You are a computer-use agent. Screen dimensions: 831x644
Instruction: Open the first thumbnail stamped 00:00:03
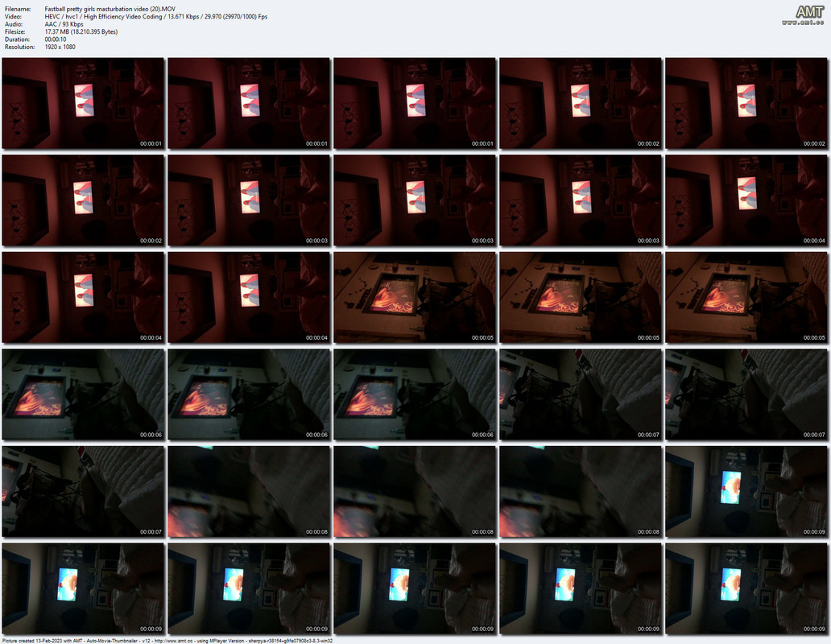click(x=249, y=200)
